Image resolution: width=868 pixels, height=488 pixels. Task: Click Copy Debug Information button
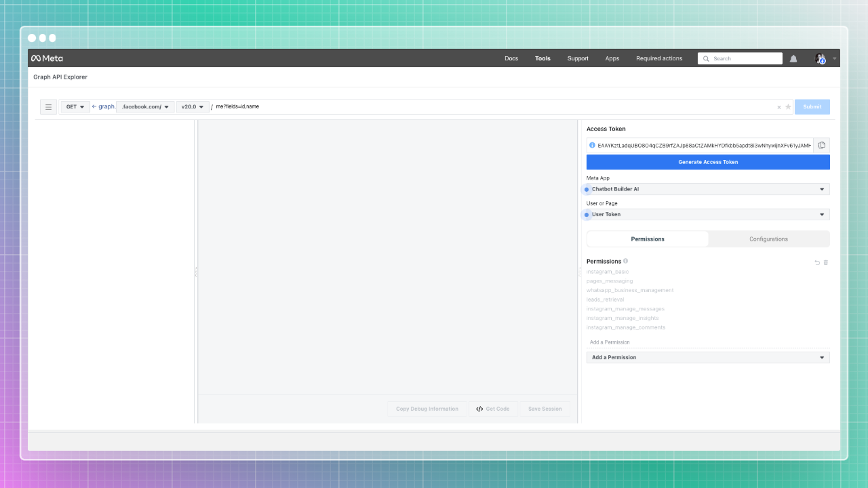[x=427, y=409]
